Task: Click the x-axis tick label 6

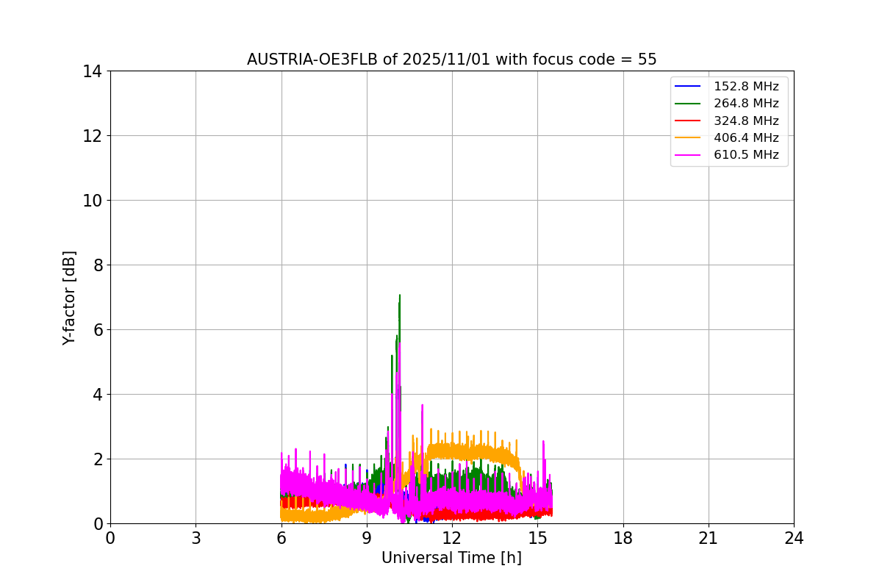Action: tap(281, 538)
